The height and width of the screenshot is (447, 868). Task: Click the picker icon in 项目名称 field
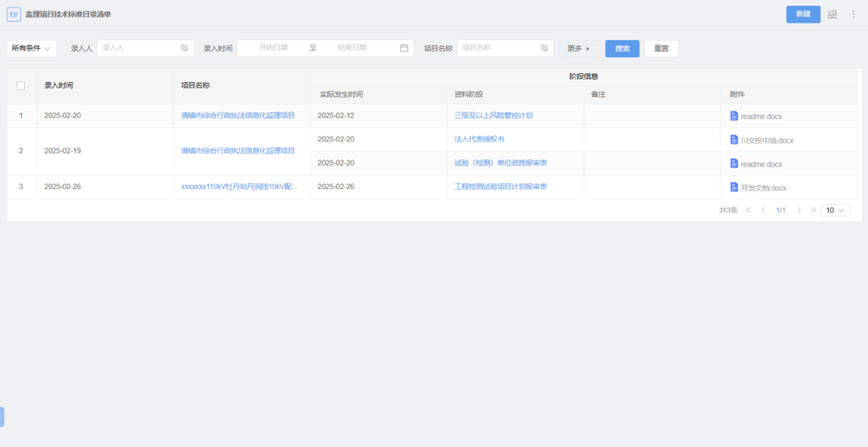coord(545,48)
